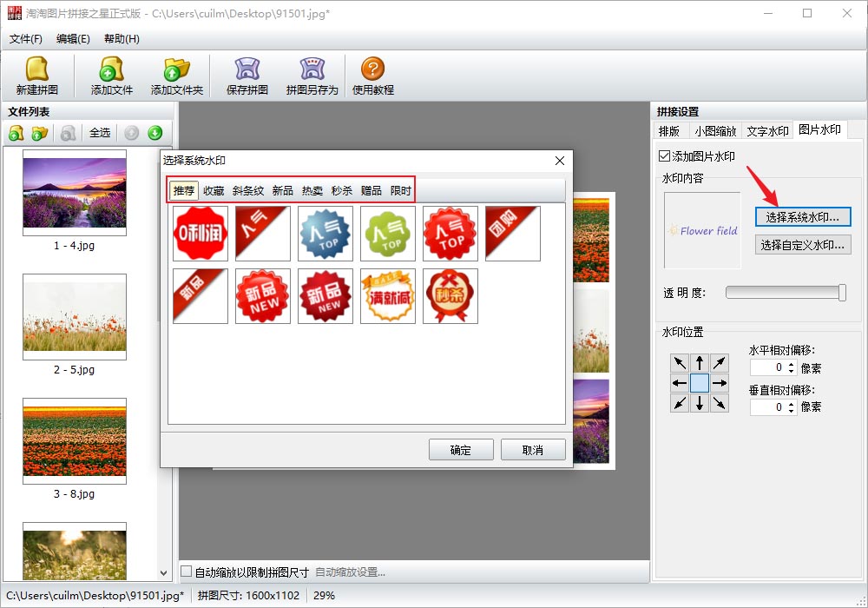Switch to the 文字水印 settings tab
The width and height of the screenshot is (868, 608).
(x=767, y=131)
